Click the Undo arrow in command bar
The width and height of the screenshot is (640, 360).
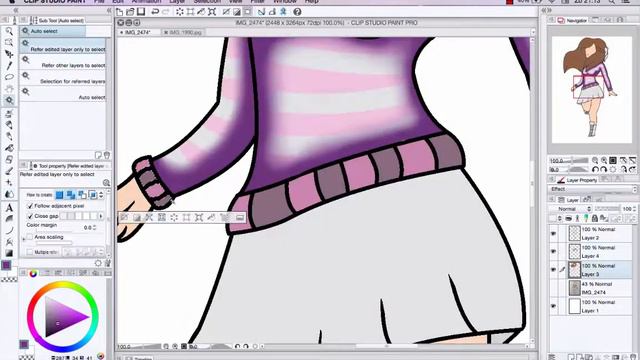tap(155, 12)
